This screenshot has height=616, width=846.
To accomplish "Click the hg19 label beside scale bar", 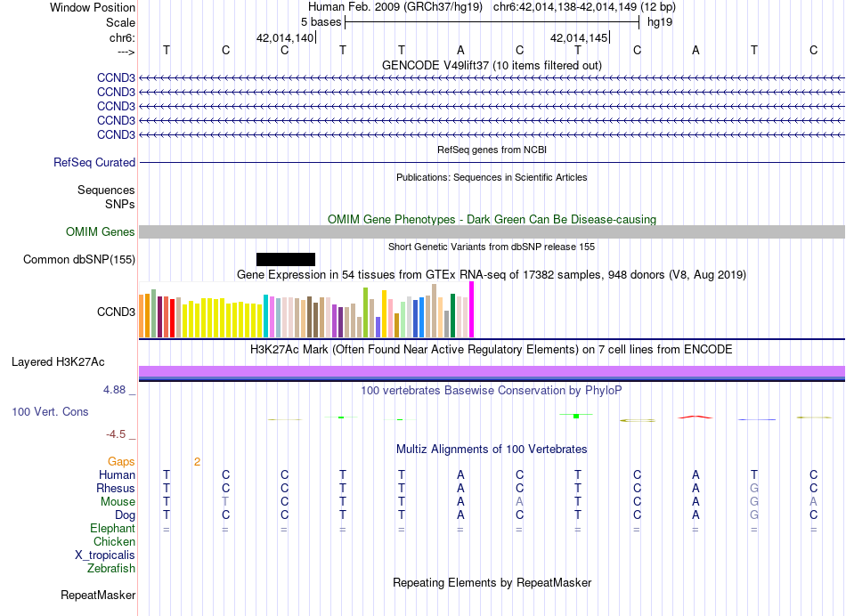I will pyautogui.click(x=660, y=22).
